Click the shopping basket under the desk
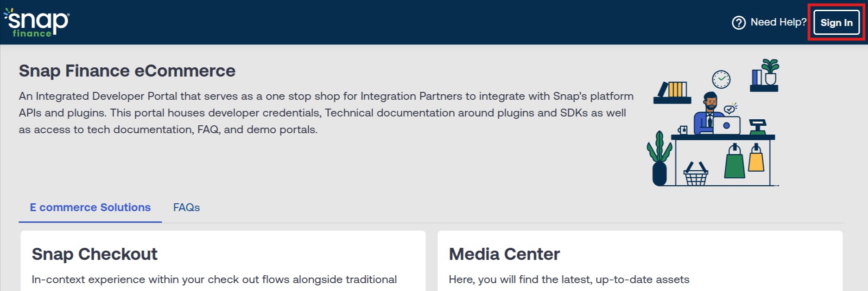The image size is (868, 291). pyautogui.click(x=696, y=175)
